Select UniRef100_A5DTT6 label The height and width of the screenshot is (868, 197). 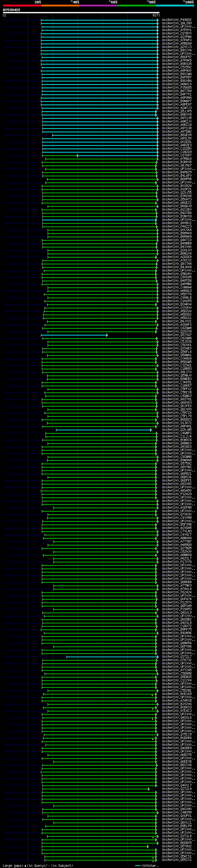point(177,294)
